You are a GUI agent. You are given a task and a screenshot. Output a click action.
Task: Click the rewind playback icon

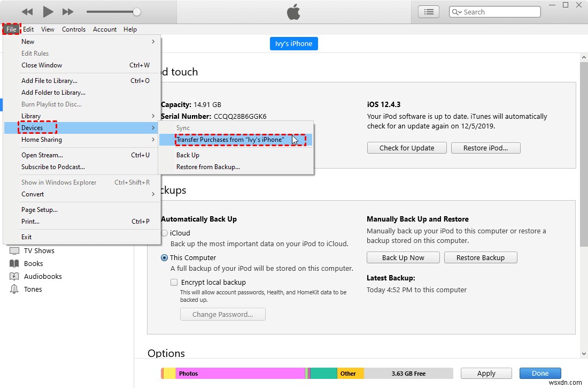tap(27, 11)
